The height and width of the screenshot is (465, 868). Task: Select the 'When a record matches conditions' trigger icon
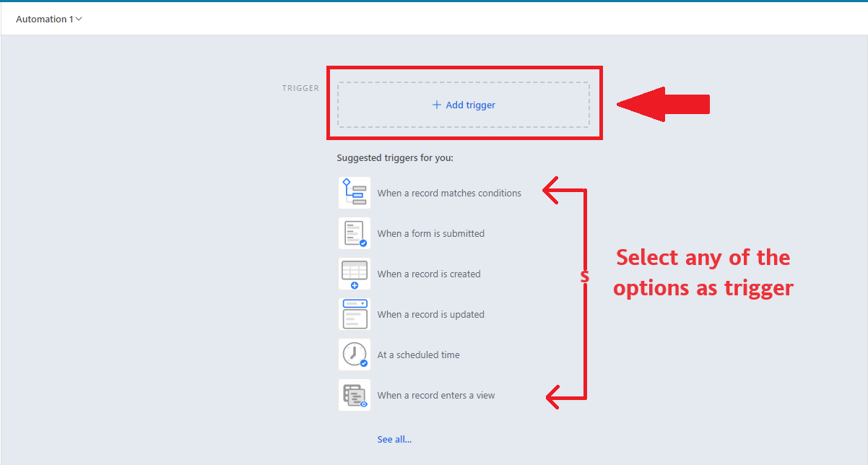click(x=355, y=192)
